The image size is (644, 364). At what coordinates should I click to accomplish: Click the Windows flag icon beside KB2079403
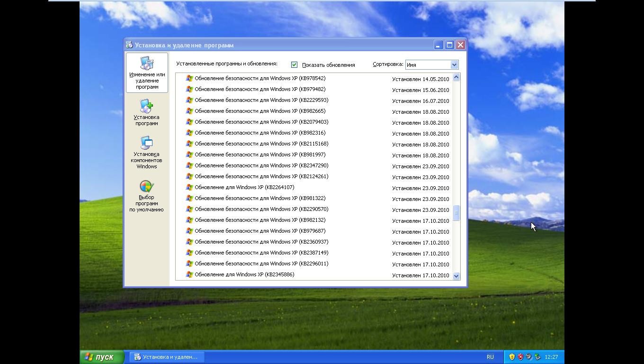(189, 122)
